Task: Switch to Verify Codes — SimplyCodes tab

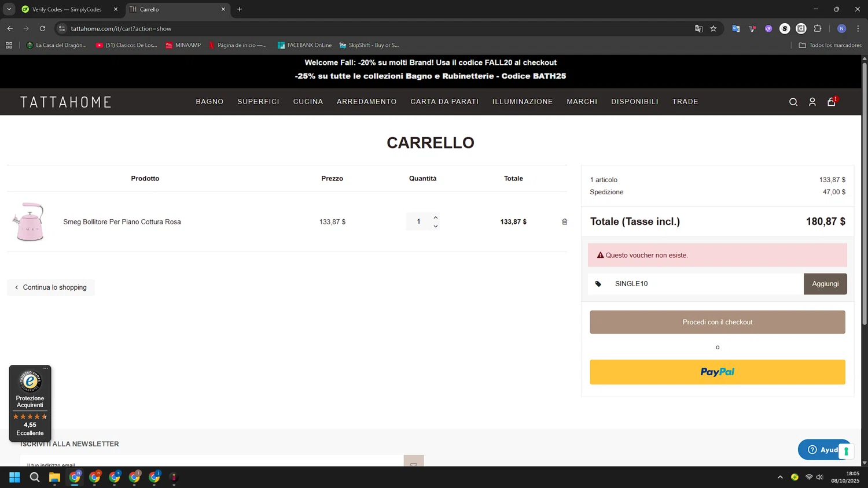Action: (68, 9)
